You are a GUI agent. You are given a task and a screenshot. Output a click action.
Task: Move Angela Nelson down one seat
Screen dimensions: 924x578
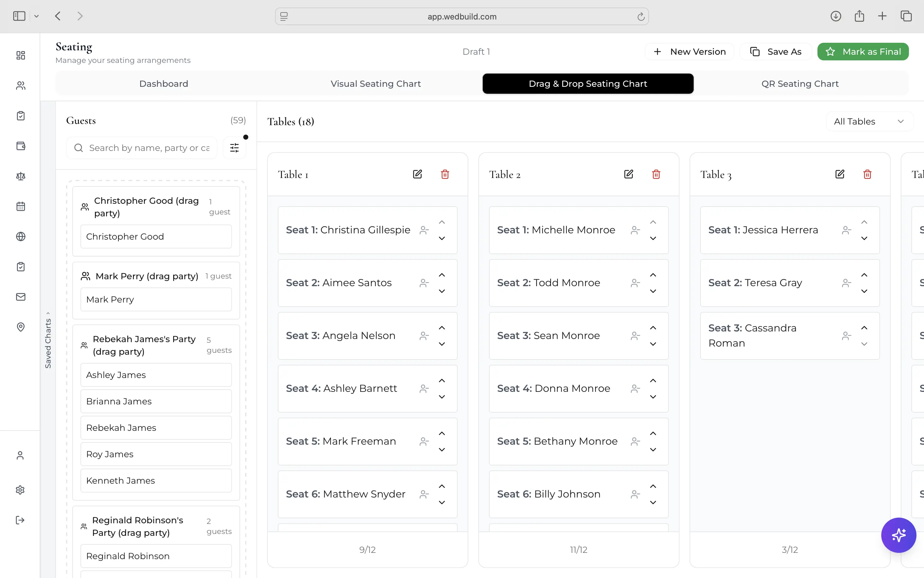(442, 344)
